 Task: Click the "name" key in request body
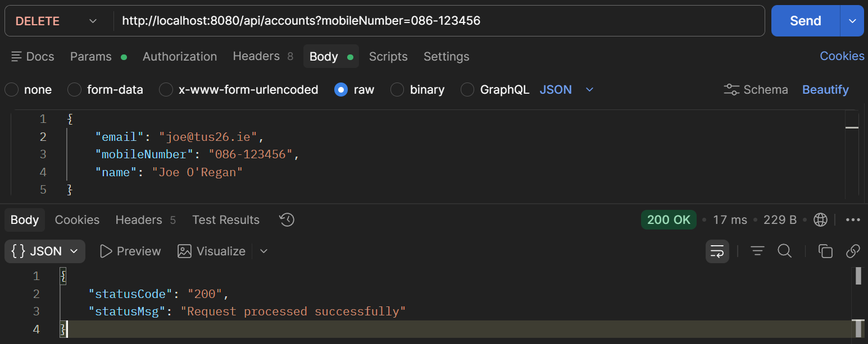[x=117, y=172]
